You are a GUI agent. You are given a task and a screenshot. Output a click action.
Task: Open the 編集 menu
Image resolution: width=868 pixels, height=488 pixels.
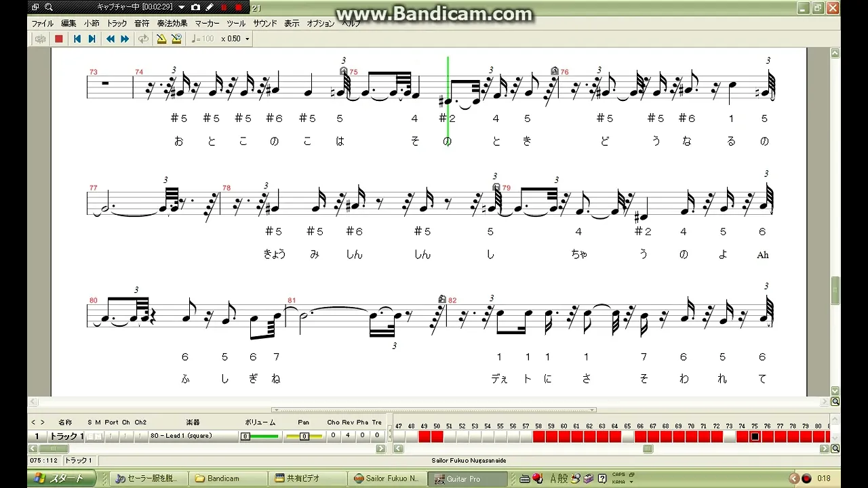coord(68,23)
